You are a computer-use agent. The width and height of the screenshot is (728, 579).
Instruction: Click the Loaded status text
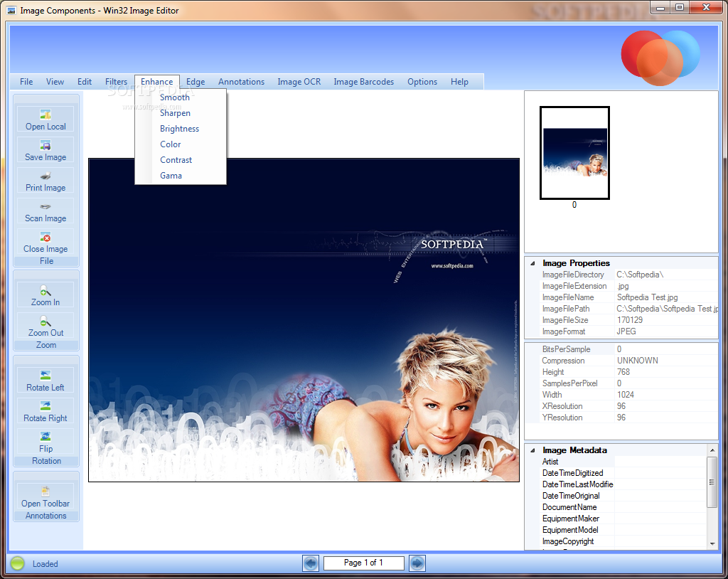coord(45,563)
